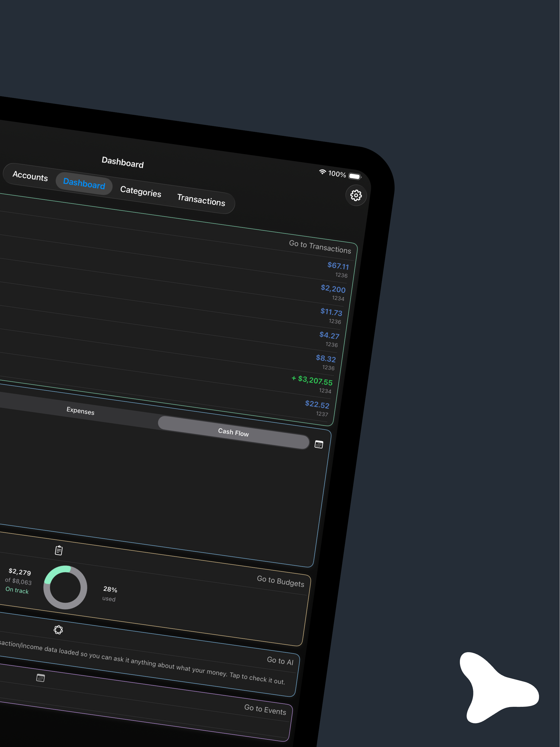Image resolution: width=560 pixels, height=747 pixels.
Task: Tap the On track status text
Action: tap(17, 590)
